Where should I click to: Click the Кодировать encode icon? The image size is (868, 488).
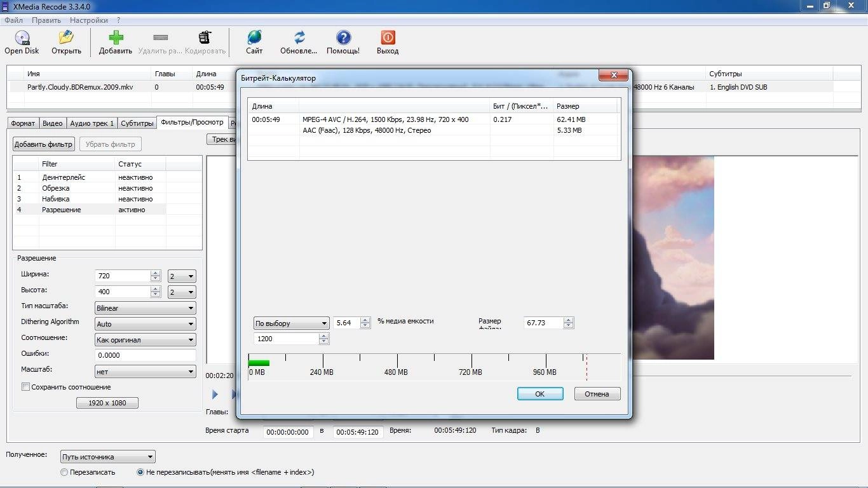pyautogui.click(x=205, y=37)
